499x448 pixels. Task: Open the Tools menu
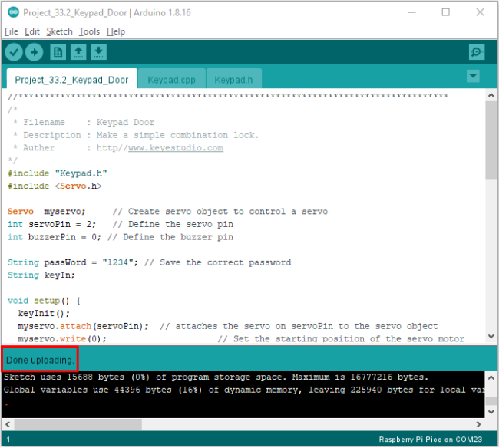point(89,31)
